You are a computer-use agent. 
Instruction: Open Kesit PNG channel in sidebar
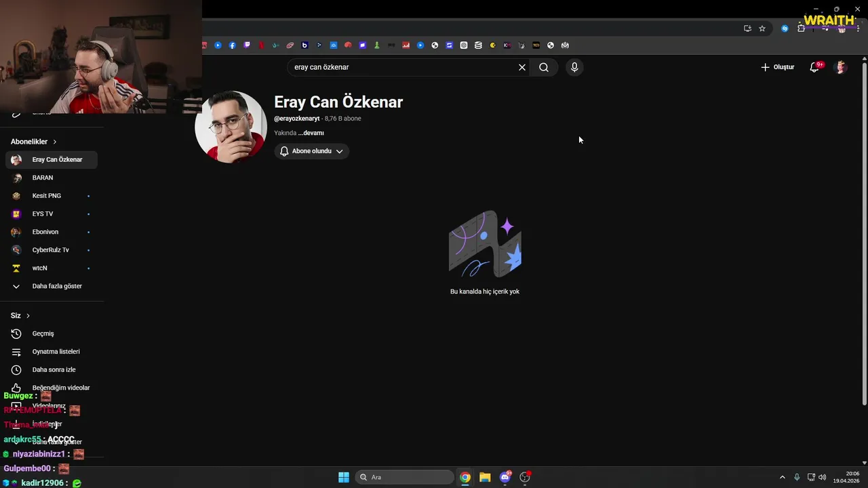tap(52, 196)
